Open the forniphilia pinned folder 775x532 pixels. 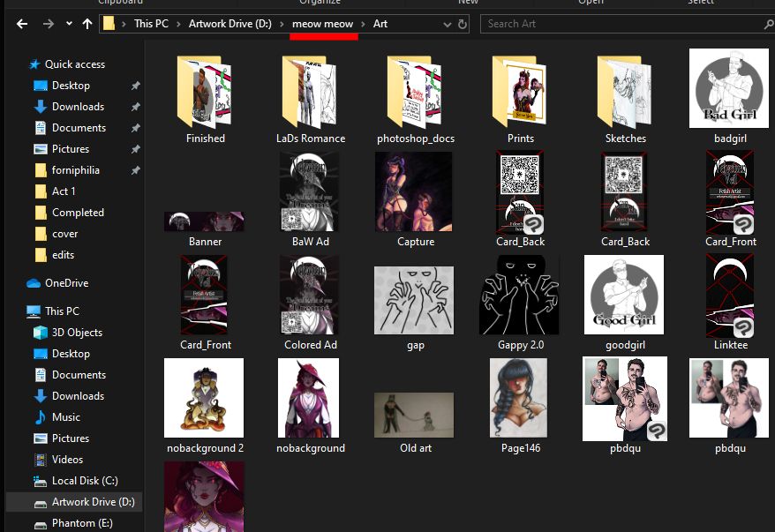(x=75, y=170)
